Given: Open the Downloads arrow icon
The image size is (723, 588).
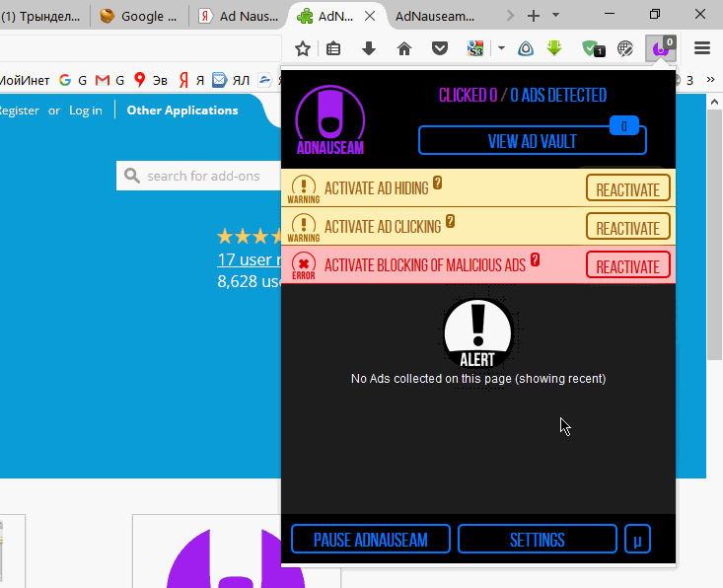Looking at the screenshot, I should point(369,48).
